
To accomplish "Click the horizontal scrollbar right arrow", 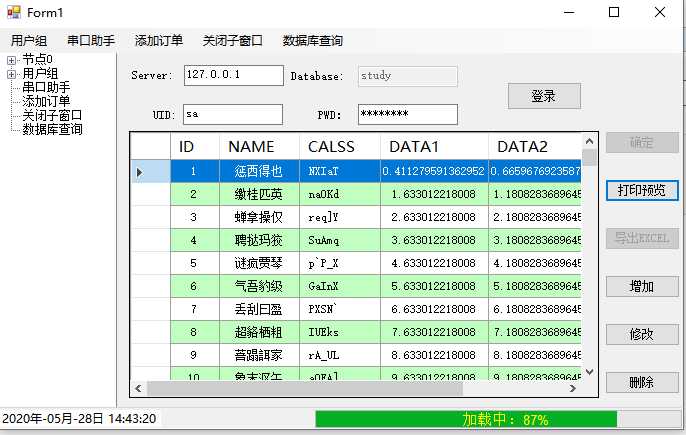I will (x=573, y=389).
